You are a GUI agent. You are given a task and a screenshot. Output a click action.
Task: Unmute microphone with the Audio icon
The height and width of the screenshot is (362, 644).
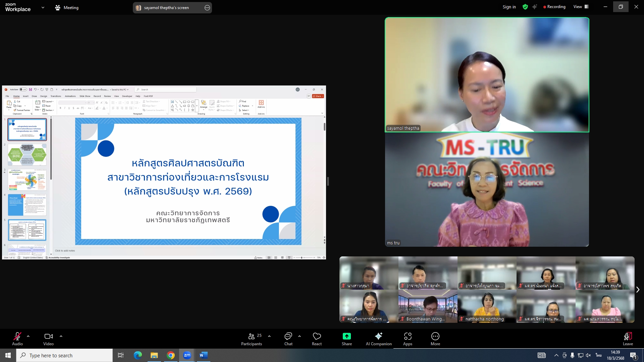pos(17,337)
